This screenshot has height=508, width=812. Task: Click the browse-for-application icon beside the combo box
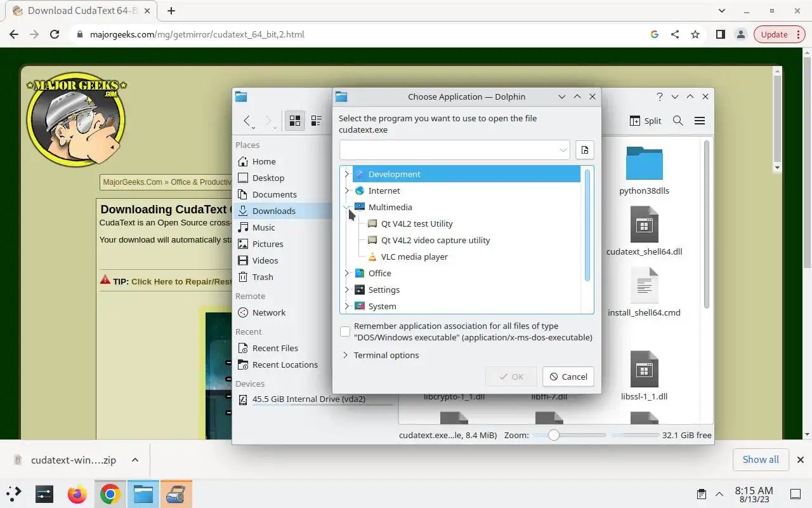click(x=584, y=150)
